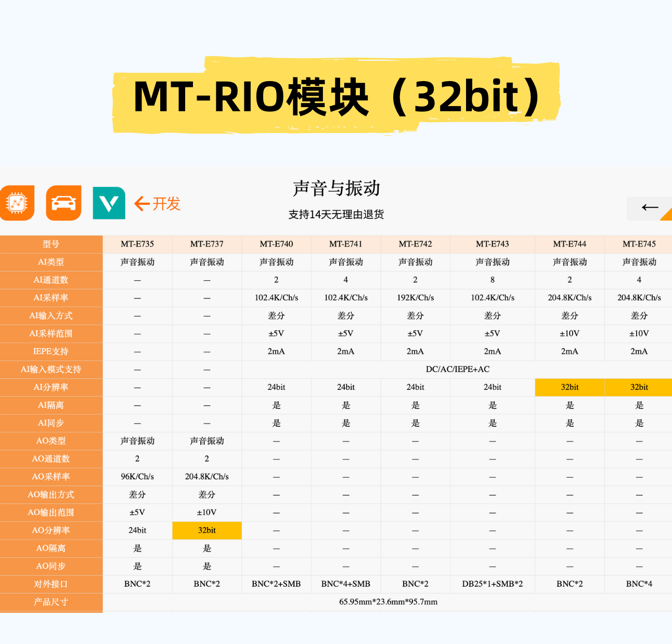Click the AI输入模式支持 row label
The height and width of the screenshot is (644, 672).
[x=51, y=370]
